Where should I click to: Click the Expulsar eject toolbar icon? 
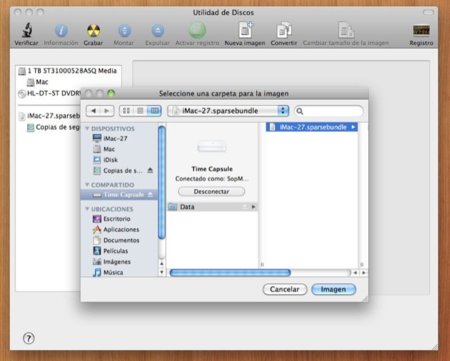(x=157, y=31)
